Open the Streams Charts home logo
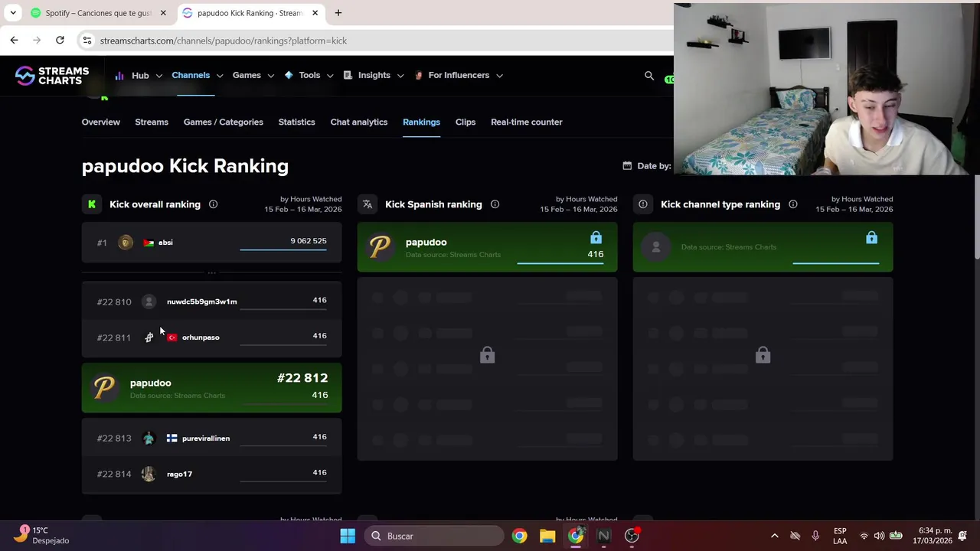The width and height of the screenshot is (980, 551). coord(52,75)
